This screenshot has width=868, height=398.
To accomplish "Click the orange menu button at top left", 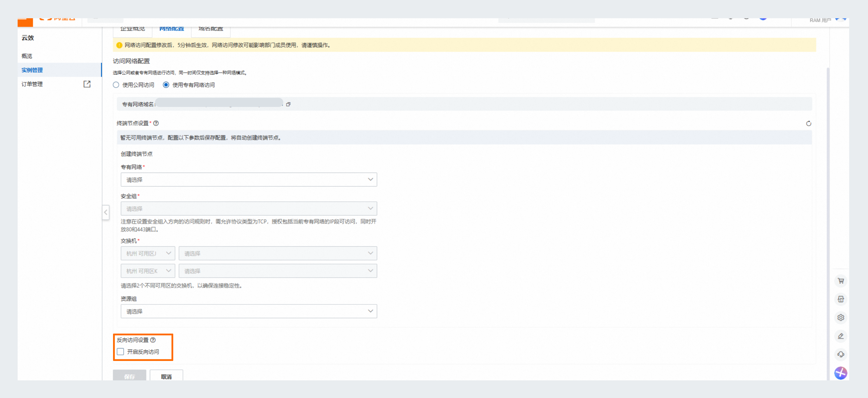I will (25, 22).
